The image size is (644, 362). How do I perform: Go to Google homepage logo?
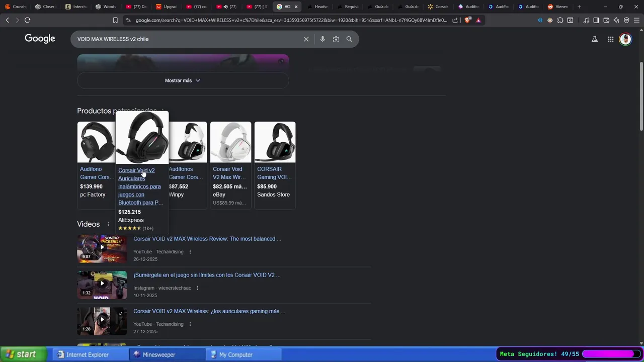pos(40,39)
